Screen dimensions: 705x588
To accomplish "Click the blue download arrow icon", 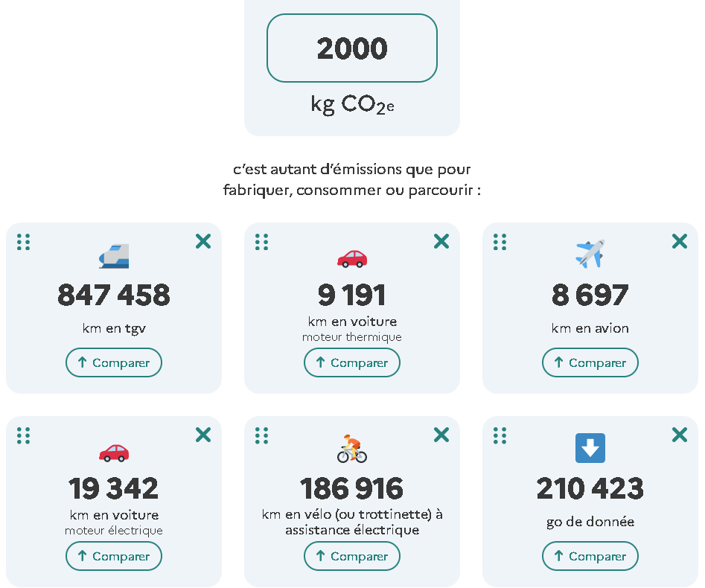I will [x=590, y=448].
